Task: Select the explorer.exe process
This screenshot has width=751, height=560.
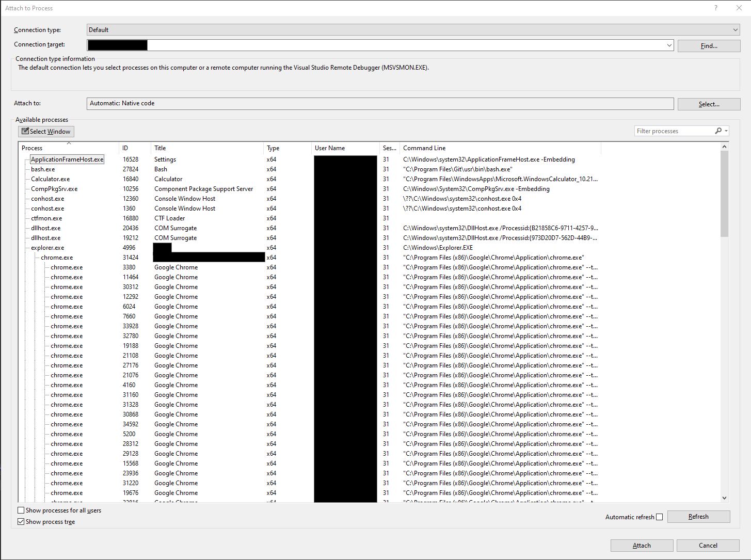Action: coord(47,248)
